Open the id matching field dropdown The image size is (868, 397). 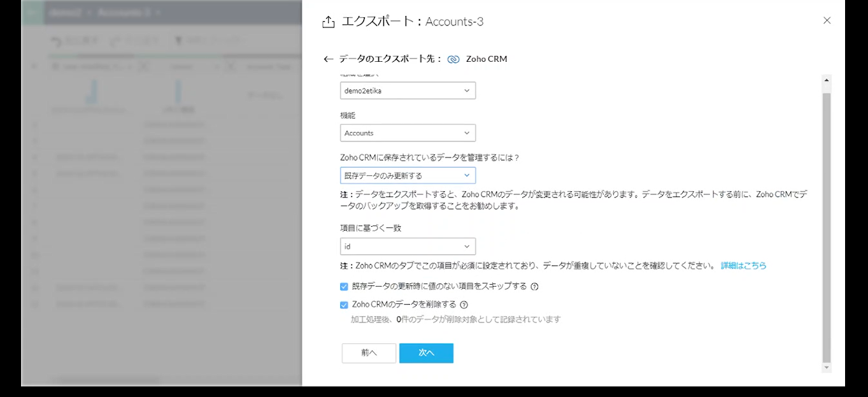(408, 246)
